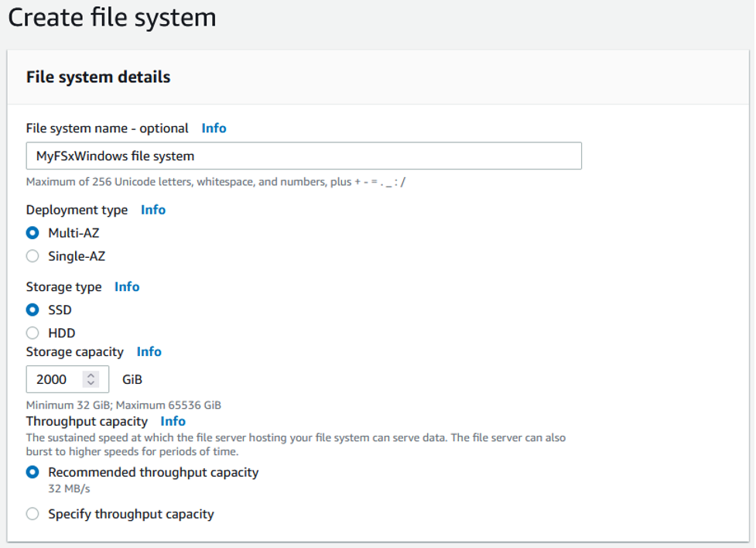Switch storage type to HDD

click(32, 332)
